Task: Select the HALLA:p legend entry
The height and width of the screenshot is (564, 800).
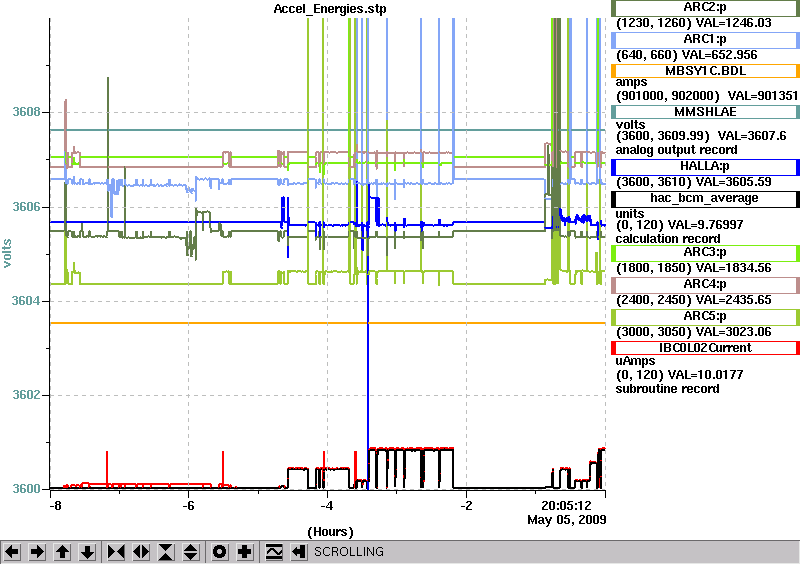Action: tap(705, 166)
